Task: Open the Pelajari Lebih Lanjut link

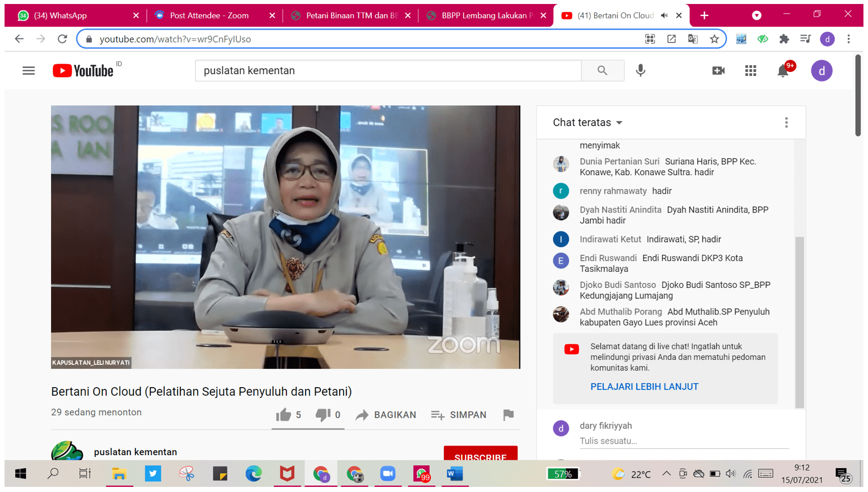Action: tap(644, 387)
